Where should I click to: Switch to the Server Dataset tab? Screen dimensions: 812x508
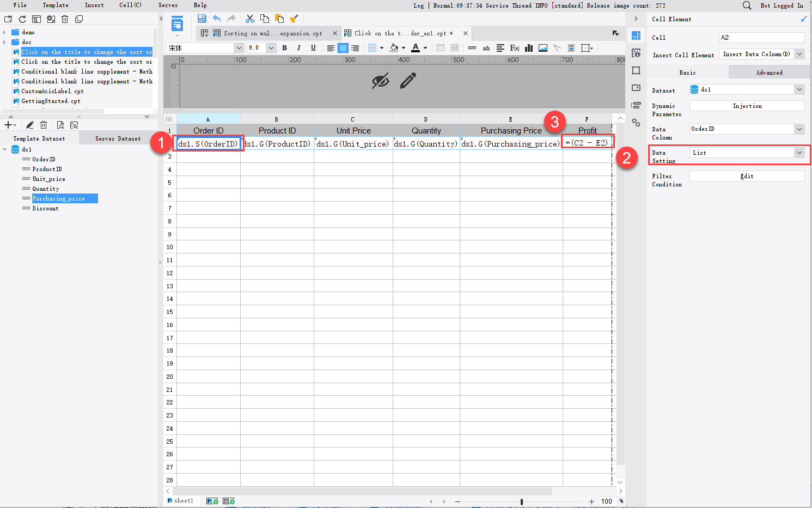(118, 138)
